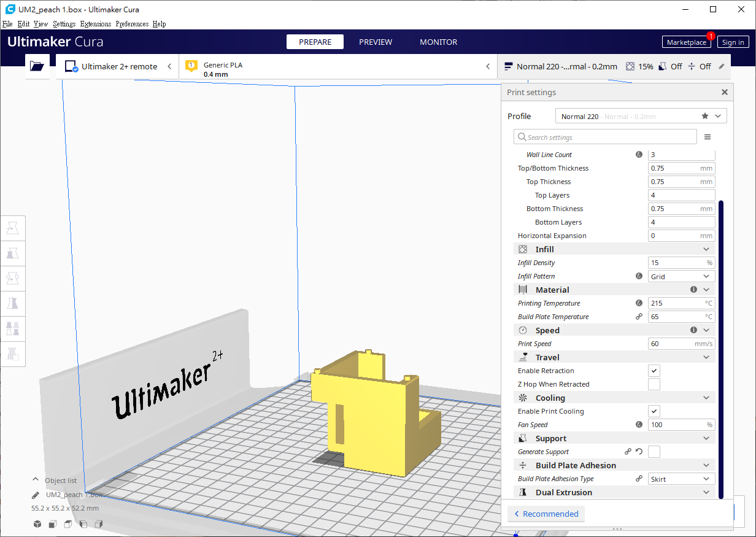Open the Build Plate Adhesion Type dropdown
756x537 pixels.
click(x=682, y=479)
